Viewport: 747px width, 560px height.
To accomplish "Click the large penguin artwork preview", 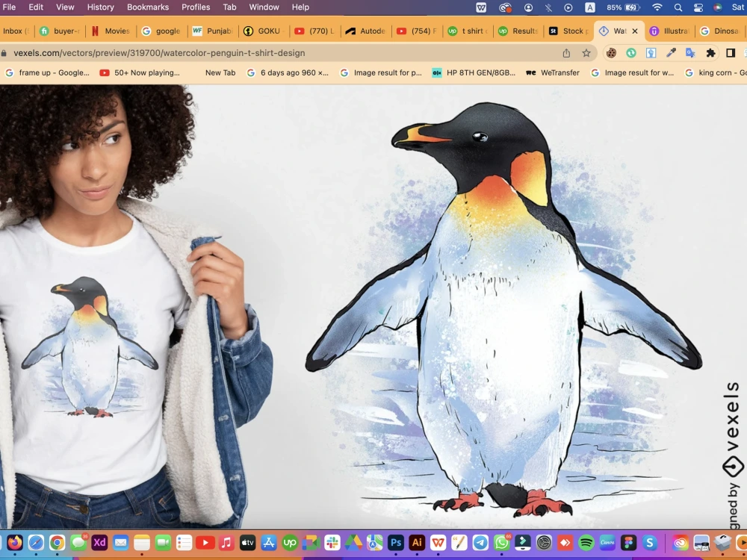I will pos(503,310).
